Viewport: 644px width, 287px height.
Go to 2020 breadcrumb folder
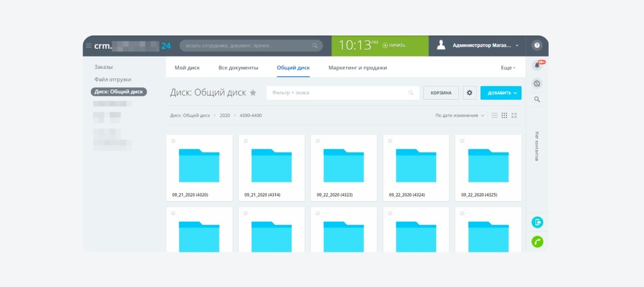224,115
